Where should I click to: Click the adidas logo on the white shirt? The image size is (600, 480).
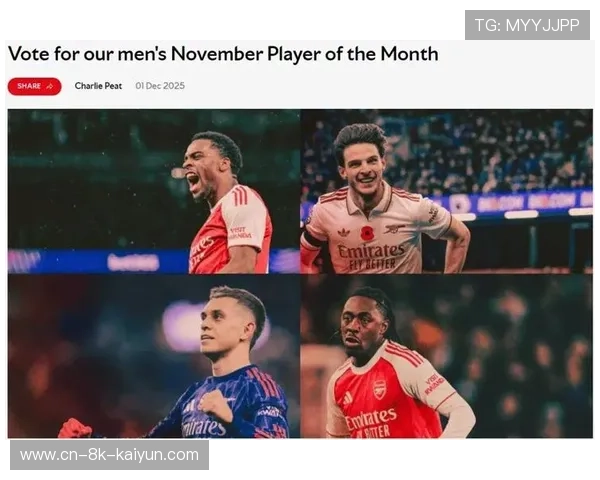(x=344, y=232)
